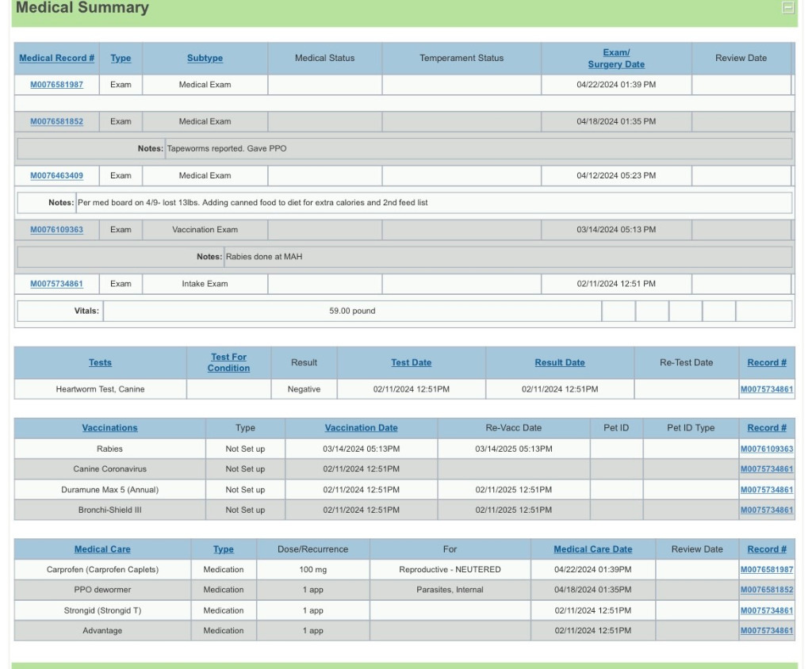812x669 pixels.
Task: Click 'Parasites, Internal' cell
Action: (450, 590)
